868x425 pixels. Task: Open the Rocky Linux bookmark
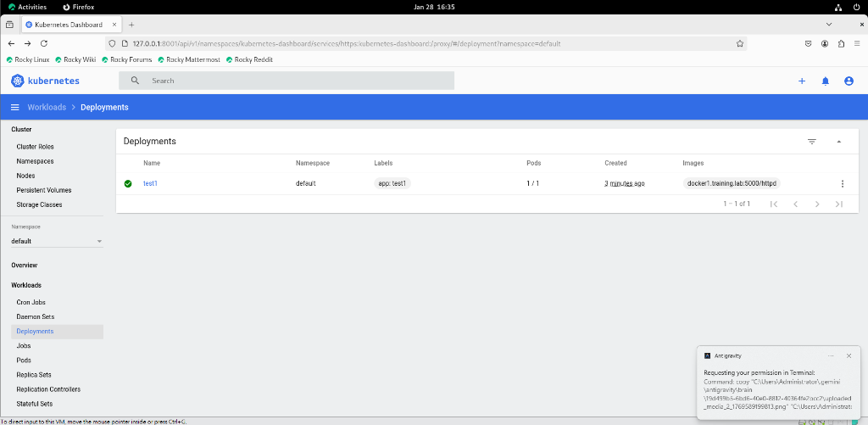click(x=28, y=59)
